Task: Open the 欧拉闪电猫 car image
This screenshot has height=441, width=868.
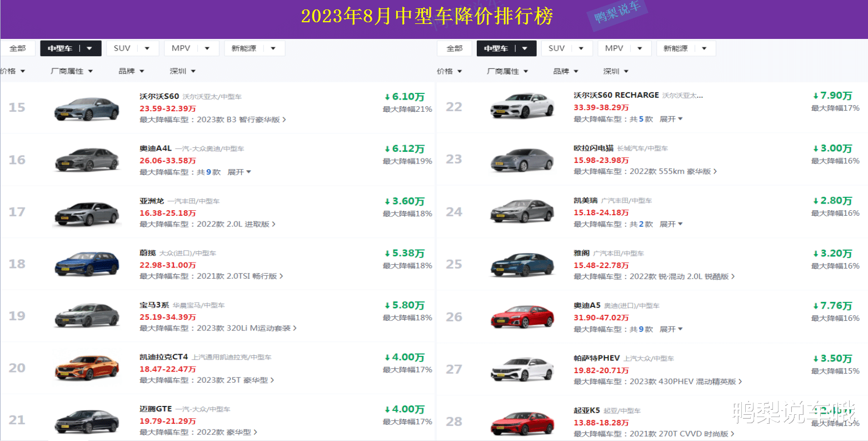Action: (x=522, y=160)
